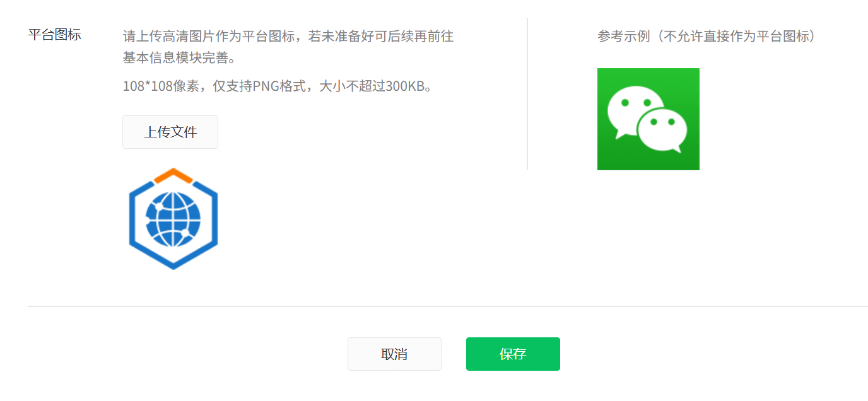Click the blue globe inside the hexagon logo
The image size is (868, 401).
point(173,220)
